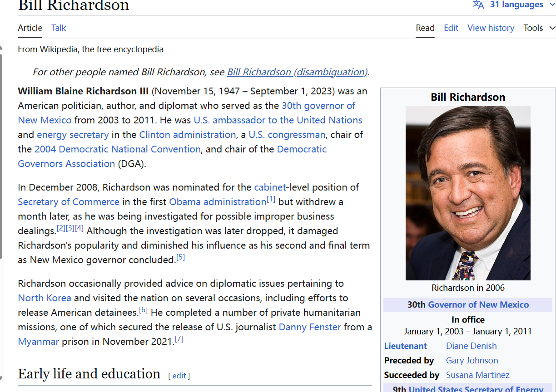This screenshot has width=556, height=392.
Task: Open the Danny Fenster link
Action: [310, 327]
